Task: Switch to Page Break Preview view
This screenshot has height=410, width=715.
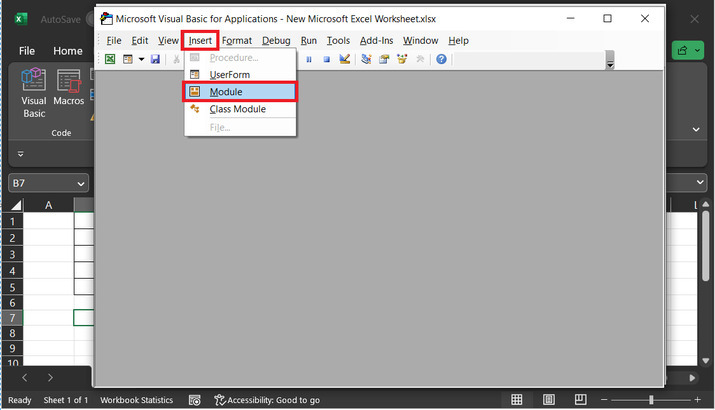Action: coord(580,400)
